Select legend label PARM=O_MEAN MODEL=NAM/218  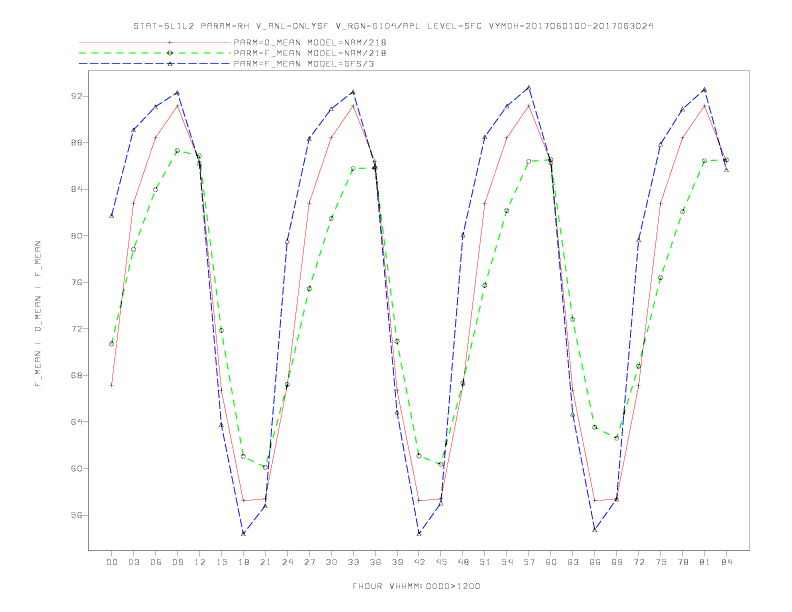tap(310, 42)
